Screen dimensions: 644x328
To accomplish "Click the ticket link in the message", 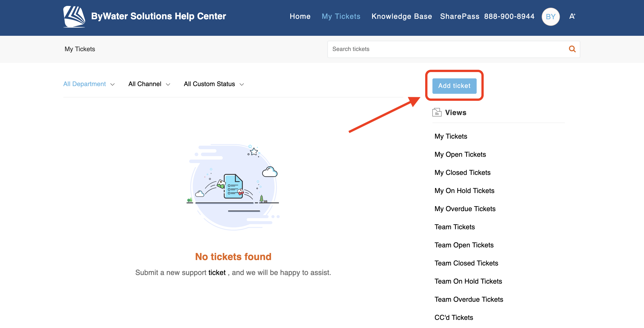I will 217,272.
